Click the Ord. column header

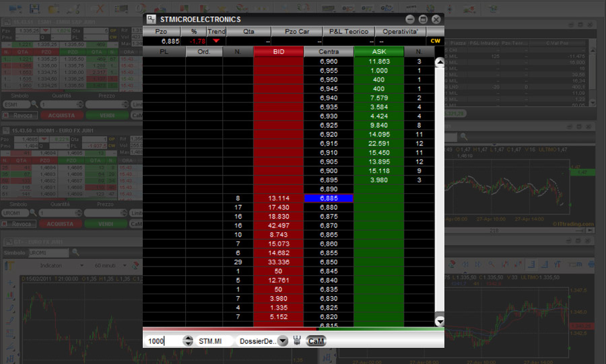point(204,51)
